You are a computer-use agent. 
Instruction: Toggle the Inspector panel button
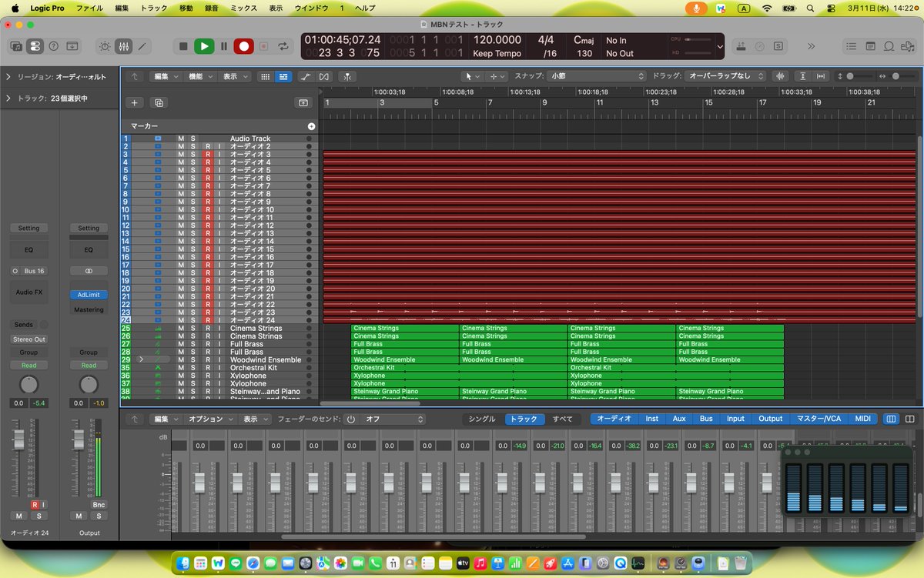point(35,46)
